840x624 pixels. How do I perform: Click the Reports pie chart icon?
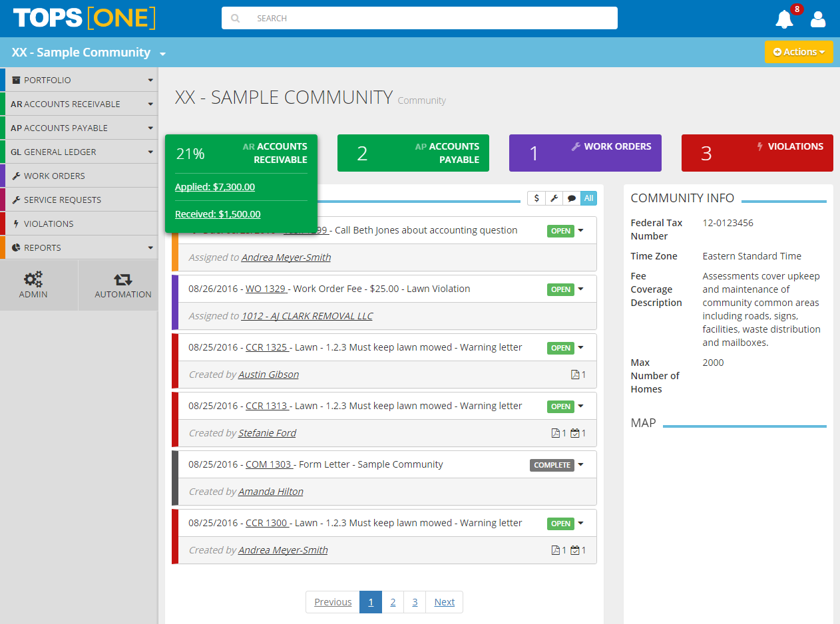pyautogui.click(x=16, y=247)
